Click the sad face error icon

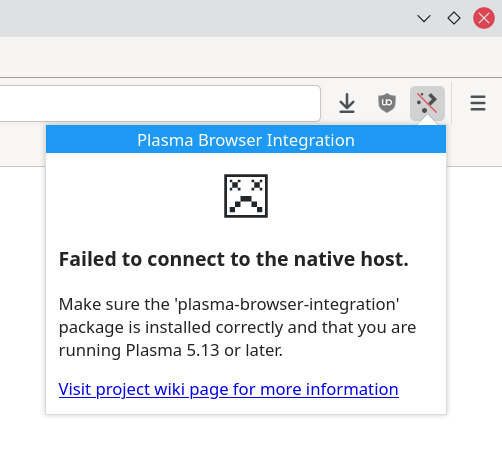pyautogui.click(x=246, y=196)
